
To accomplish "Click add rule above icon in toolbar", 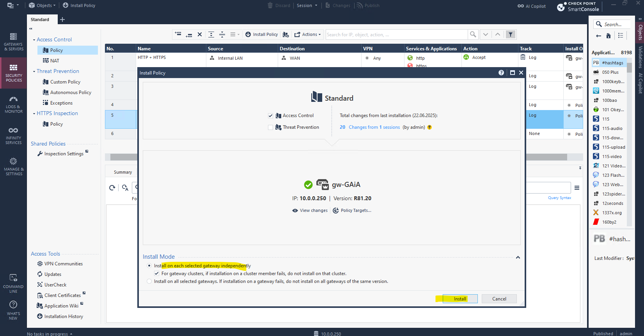I will [178, 34].
